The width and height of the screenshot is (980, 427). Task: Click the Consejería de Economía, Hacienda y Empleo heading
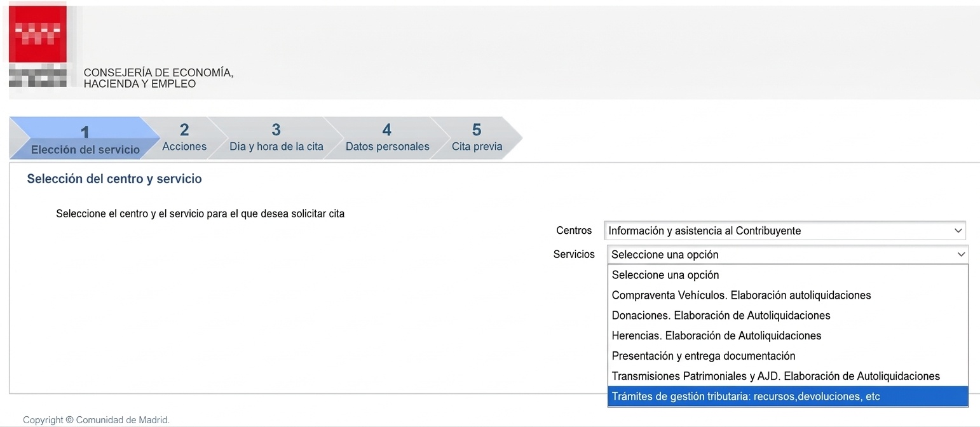pos(158,78)
